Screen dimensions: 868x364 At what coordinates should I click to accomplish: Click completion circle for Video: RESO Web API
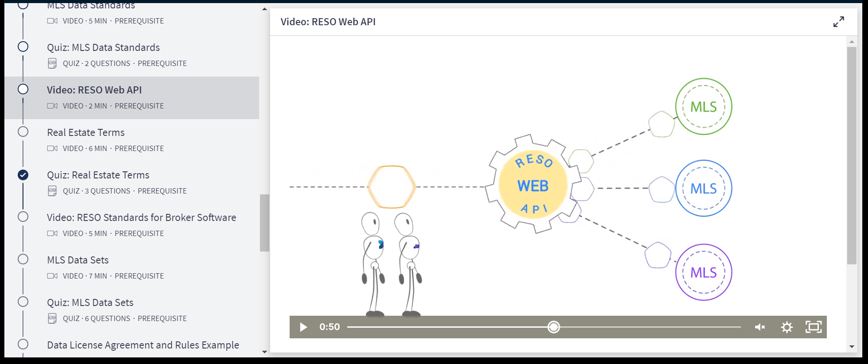click(x=23, y=89)
